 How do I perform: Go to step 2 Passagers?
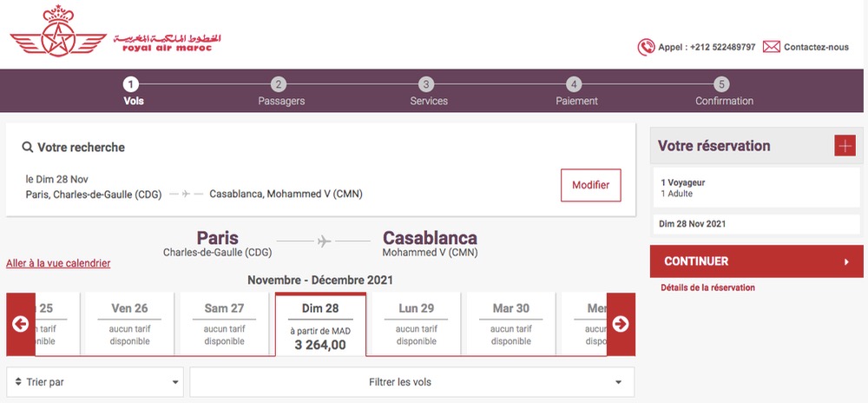pyautogui.click(x=281, y=92)
